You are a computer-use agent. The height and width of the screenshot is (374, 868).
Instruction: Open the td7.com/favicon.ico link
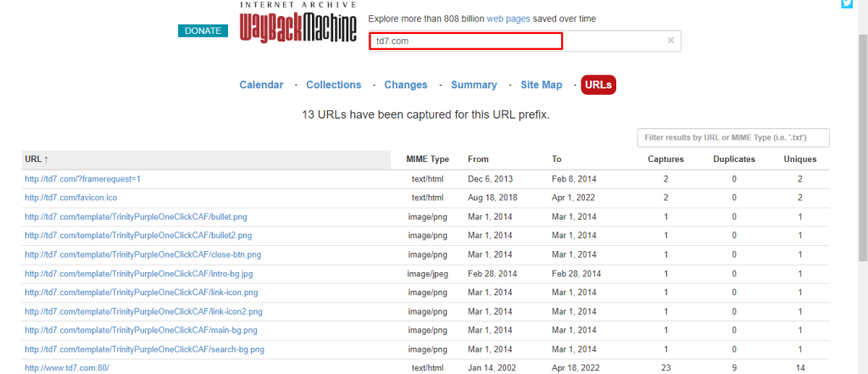[71, 198]
